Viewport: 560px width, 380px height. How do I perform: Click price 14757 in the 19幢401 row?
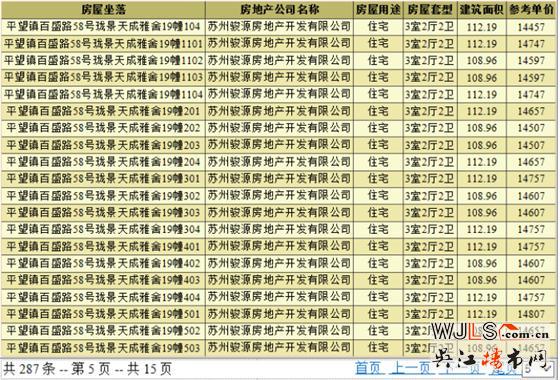click(x=531, y=247)
